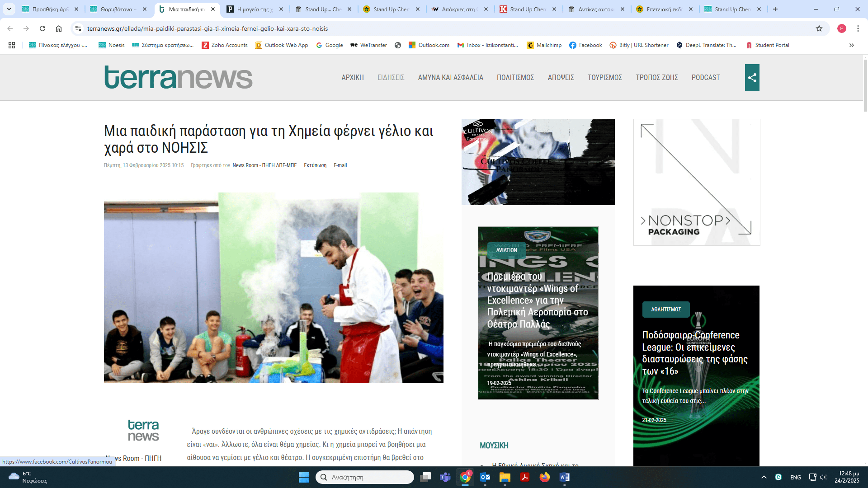868x488 pixels.
Task: Open the ΠΟΛΙΤΙΣΜΟΣ menu item
Action: tap(515, 78)
